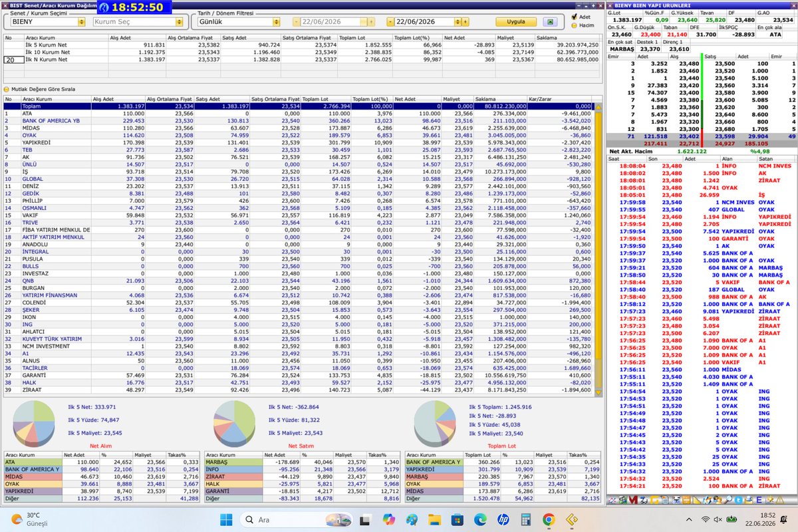Open Task View on the taskbar

click(x=366, y=519)
